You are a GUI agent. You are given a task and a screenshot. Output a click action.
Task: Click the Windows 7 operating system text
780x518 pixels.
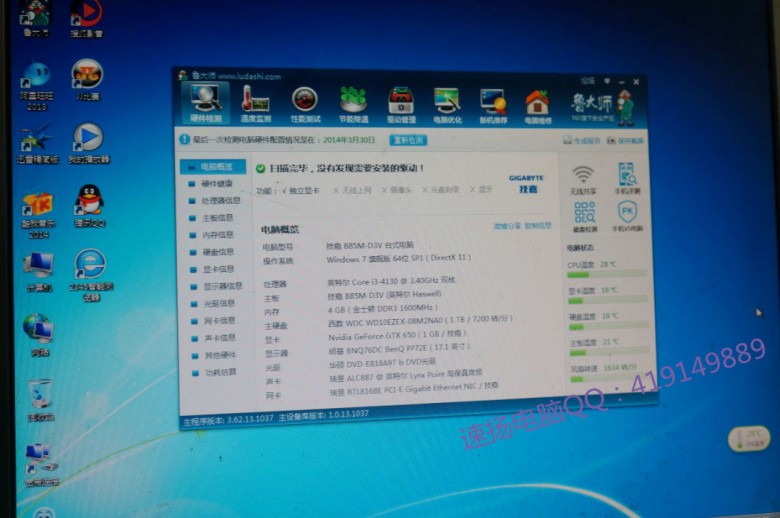coord(398,258)
